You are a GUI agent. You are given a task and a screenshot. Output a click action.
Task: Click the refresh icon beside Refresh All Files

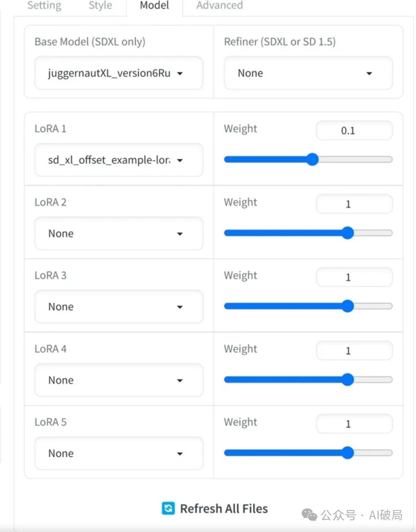[x=168, y=508]
